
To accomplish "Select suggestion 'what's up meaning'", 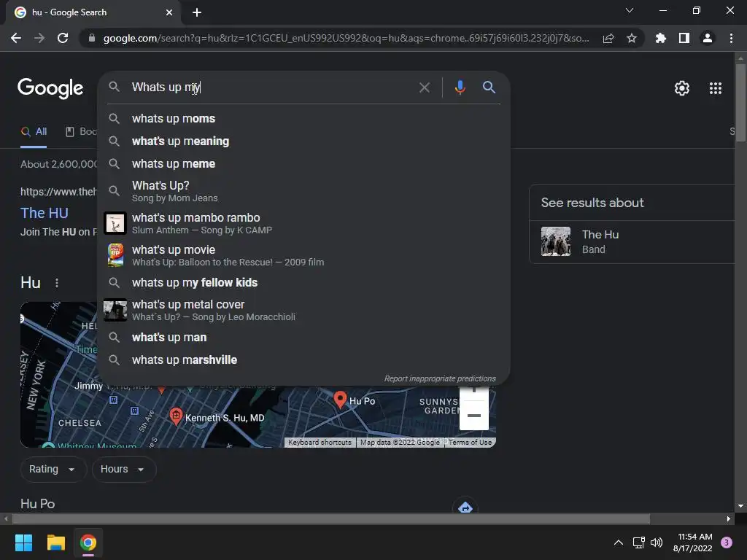I will click(303, 141).
